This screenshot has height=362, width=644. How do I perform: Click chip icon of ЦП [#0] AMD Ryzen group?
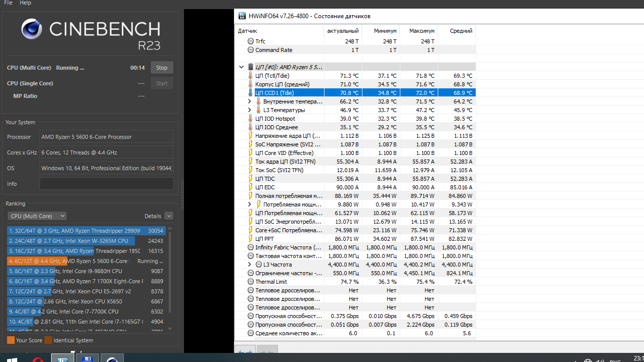(251, 67)
